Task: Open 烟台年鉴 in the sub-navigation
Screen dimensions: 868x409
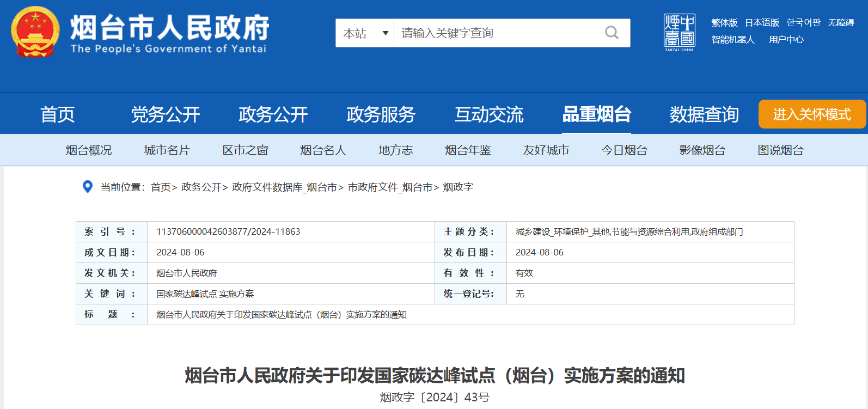Action: pos(468,150)
